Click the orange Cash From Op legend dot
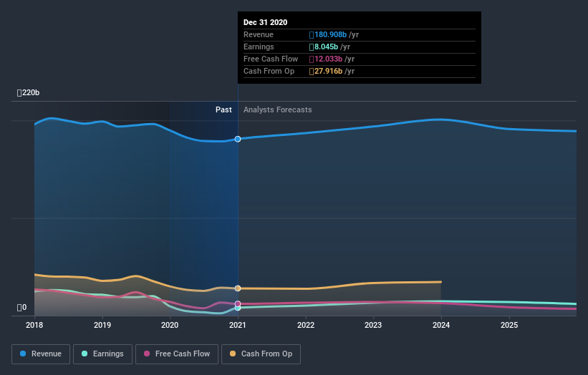The height and width of the screenshot is (375, 588). click(x=233, y=354)
